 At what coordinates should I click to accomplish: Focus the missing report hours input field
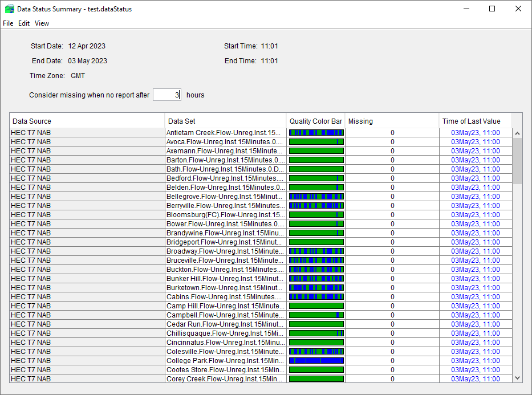tap(166, 95)
